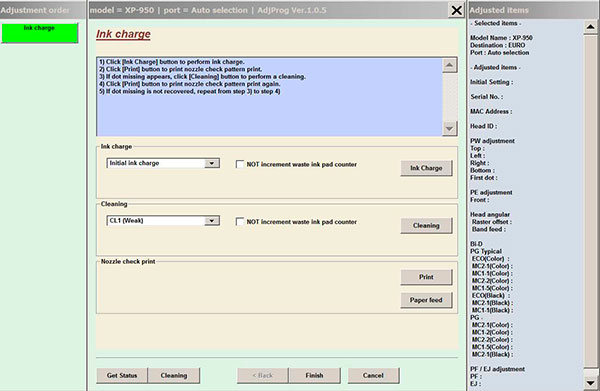Click the bottom Cleaning button
This screenshot has height=391, width=600.
(174, 375)
